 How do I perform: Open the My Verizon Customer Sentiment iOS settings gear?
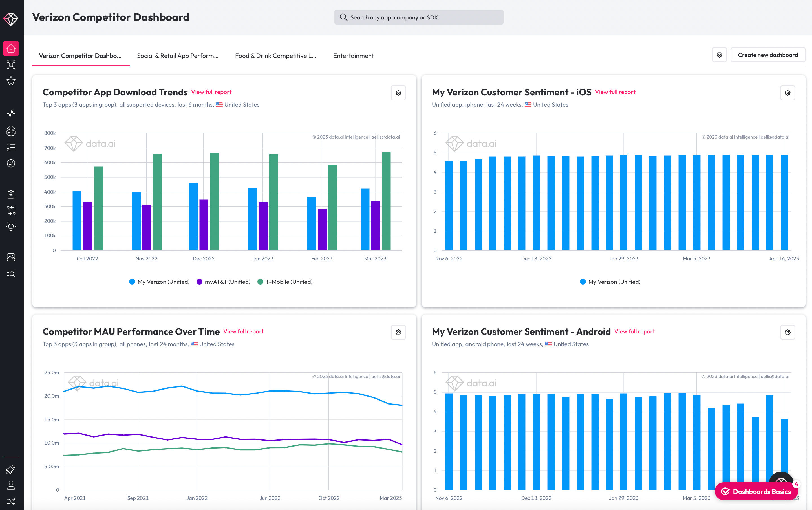[x=787, y=93]
